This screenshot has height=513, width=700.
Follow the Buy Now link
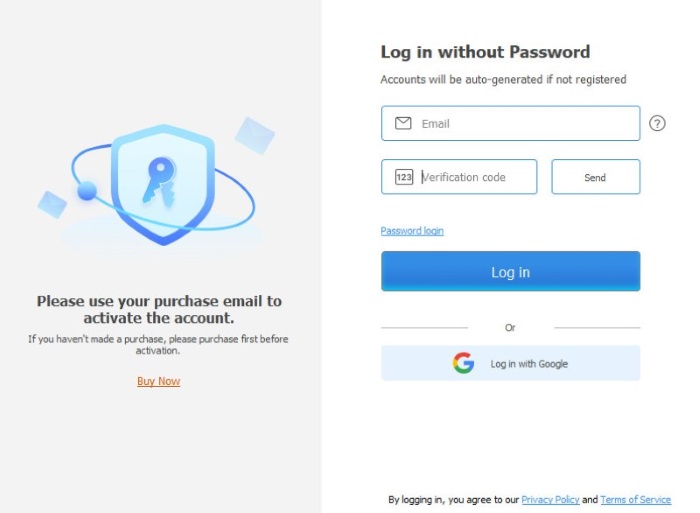[x=158, y=381]
